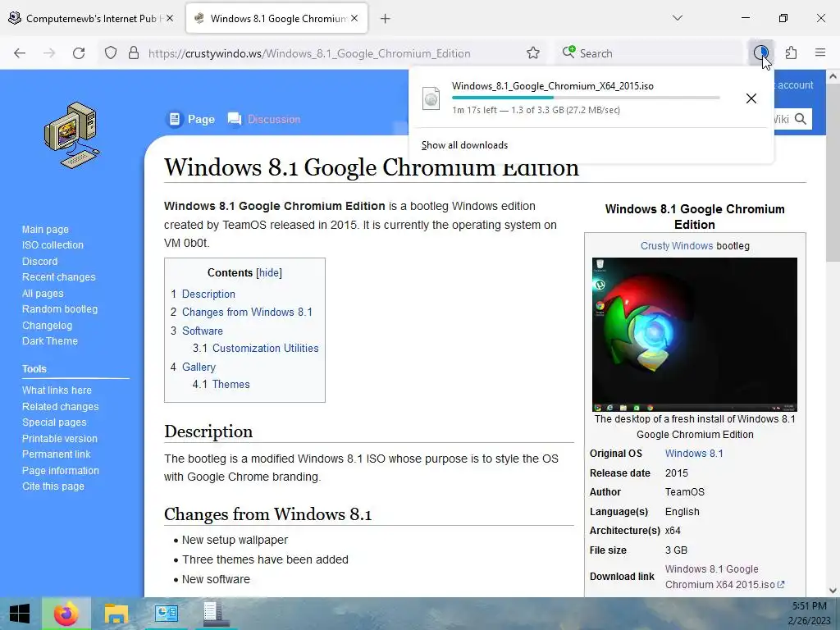
Task: Open the downloading ISO file icon
Action: pyautogui.click(x=431, y=98)
